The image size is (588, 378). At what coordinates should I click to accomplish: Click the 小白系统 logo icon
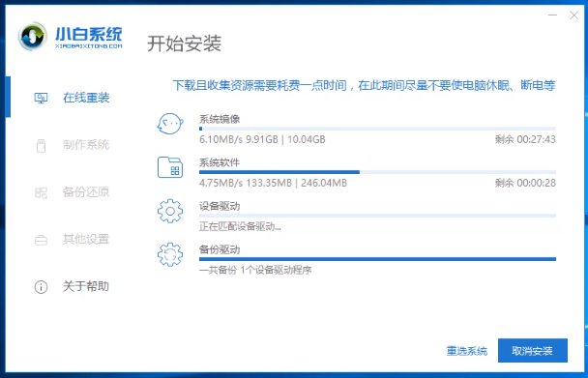[33, 37]
